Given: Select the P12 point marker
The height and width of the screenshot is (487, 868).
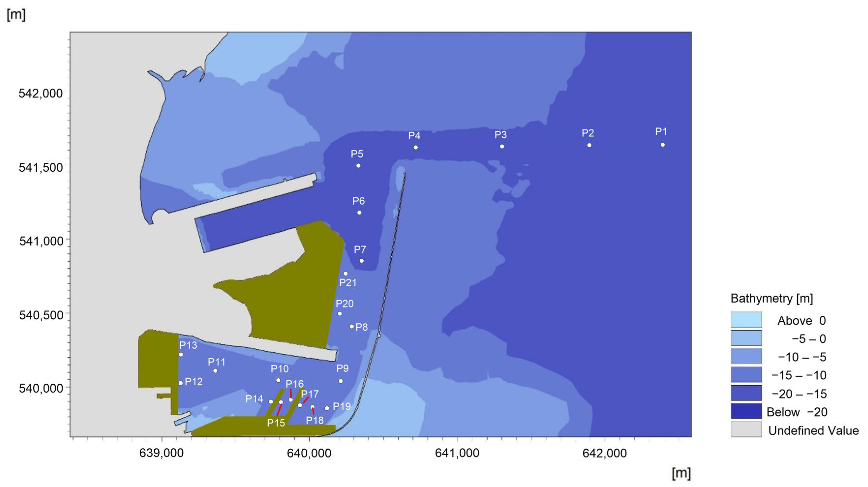Looking at the screenshot, I should point(181,383).
